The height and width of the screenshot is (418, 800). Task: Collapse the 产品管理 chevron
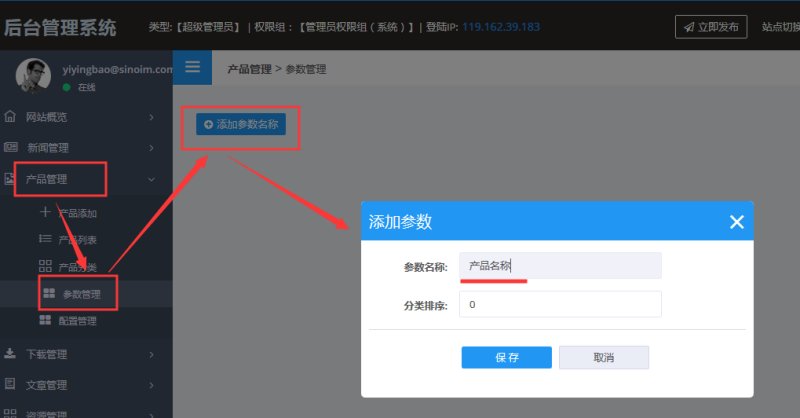(x=152, y=179)
